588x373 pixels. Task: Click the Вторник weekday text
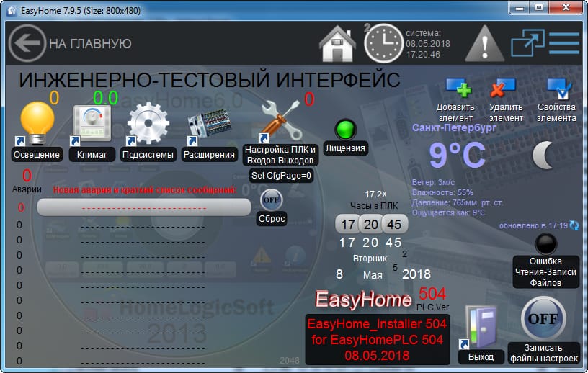click(370, 259)
